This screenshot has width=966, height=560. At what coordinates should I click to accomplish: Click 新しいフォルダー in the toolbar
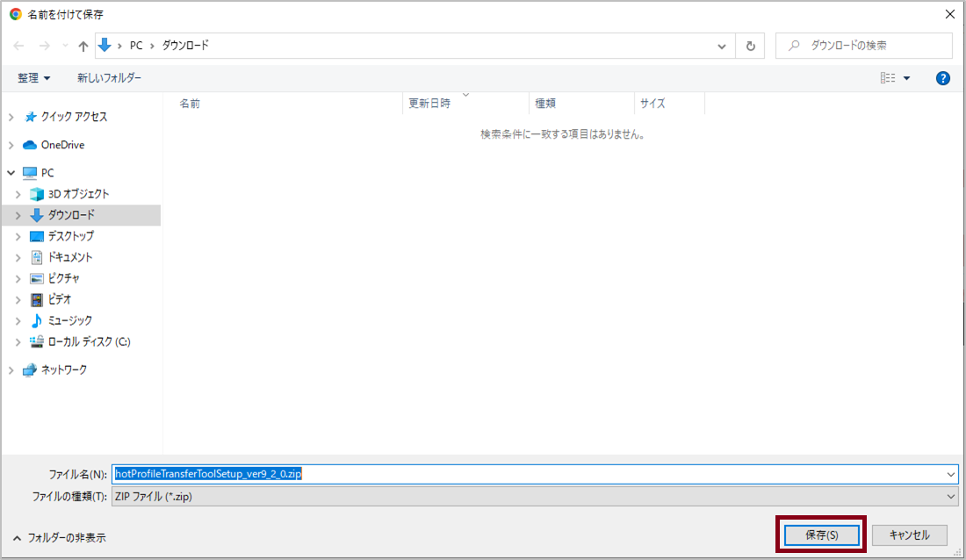(109, 78)
